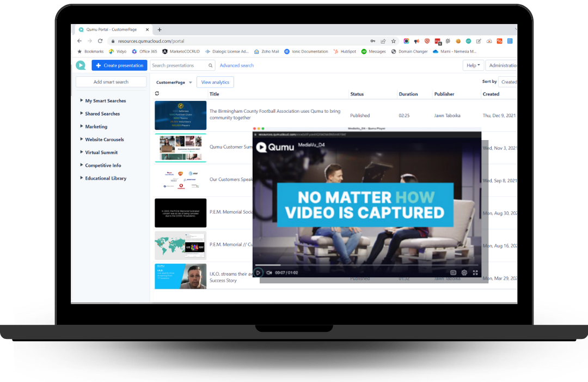Screen dimensions: 588x382
Task: Open Qumu Player settings gear
Action: pyautogui.click(x=464, y=273)
